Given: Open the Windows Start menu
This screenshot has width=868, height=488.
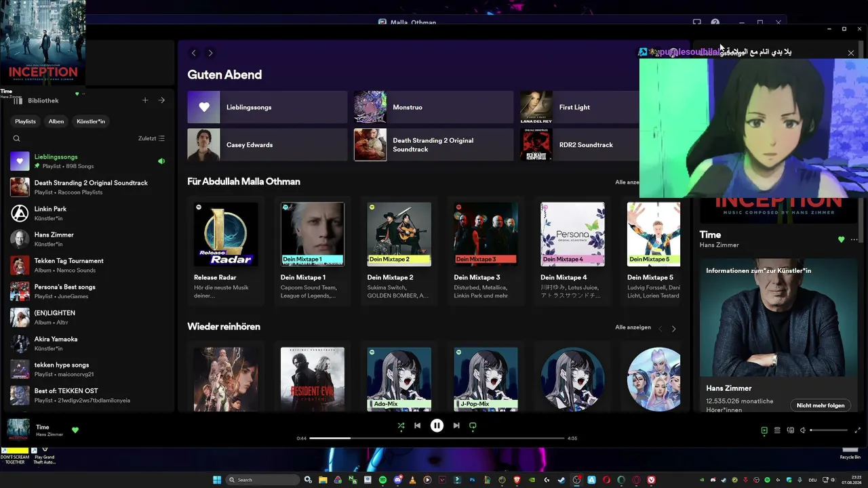Looking at the screenshot, I should [x=217, y=480].
